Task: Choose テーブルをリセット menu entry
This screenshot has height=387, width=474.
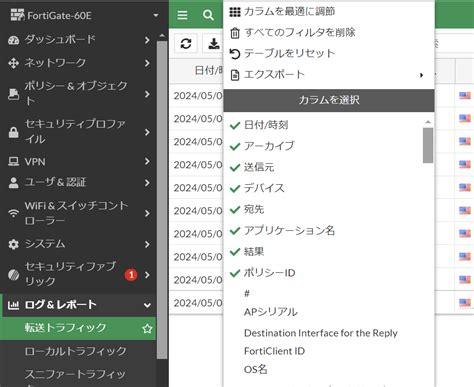Action: [329, 54]
